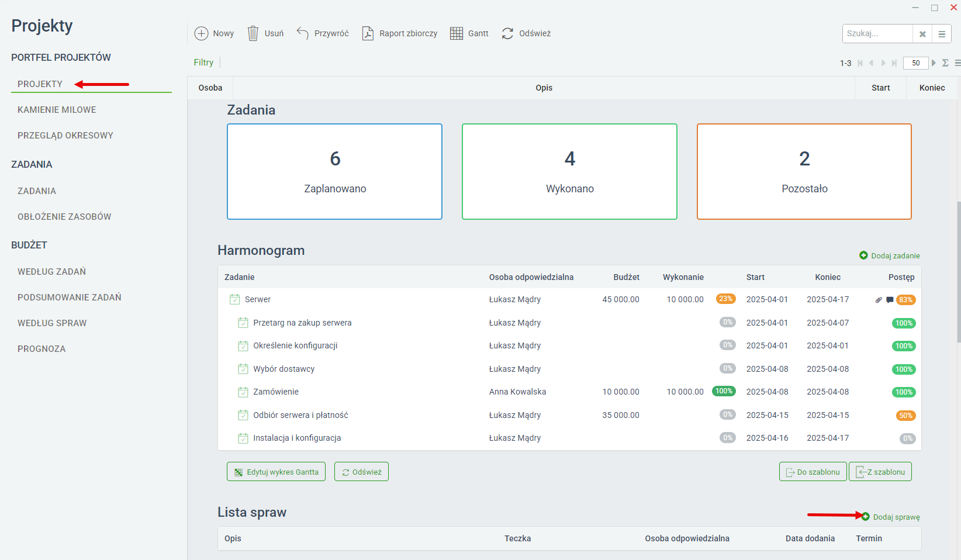Click the Zaplanowano tile showing 6
961x560 pixels.
(x=335, y=171)
